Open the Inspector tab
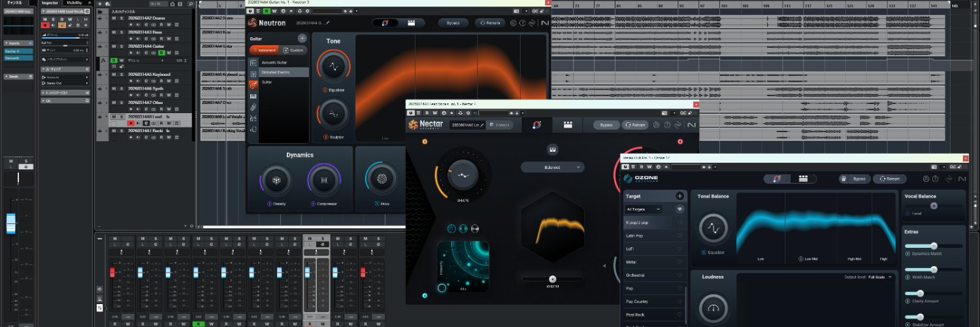The height and width of the screenshot is (327, 980). click(50, 3)
